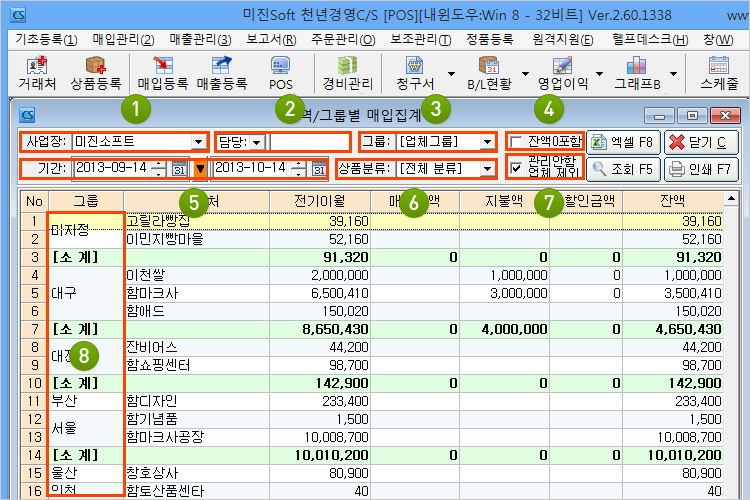
Task: Sort by 지불액 column header
Action: [x=504, y=201]
